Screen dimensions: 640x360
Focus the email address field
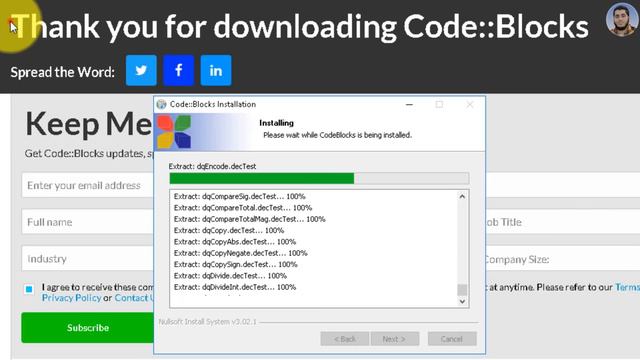point(88,185)
